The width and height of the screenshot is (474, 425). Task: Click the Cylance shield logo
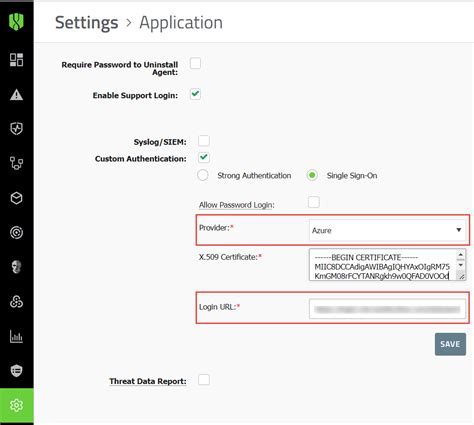pos(16,22)
